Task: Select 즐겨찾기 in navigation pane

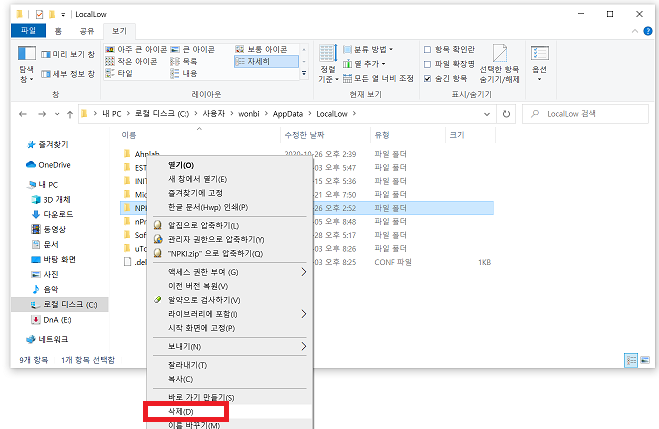Action: (47, 145)
